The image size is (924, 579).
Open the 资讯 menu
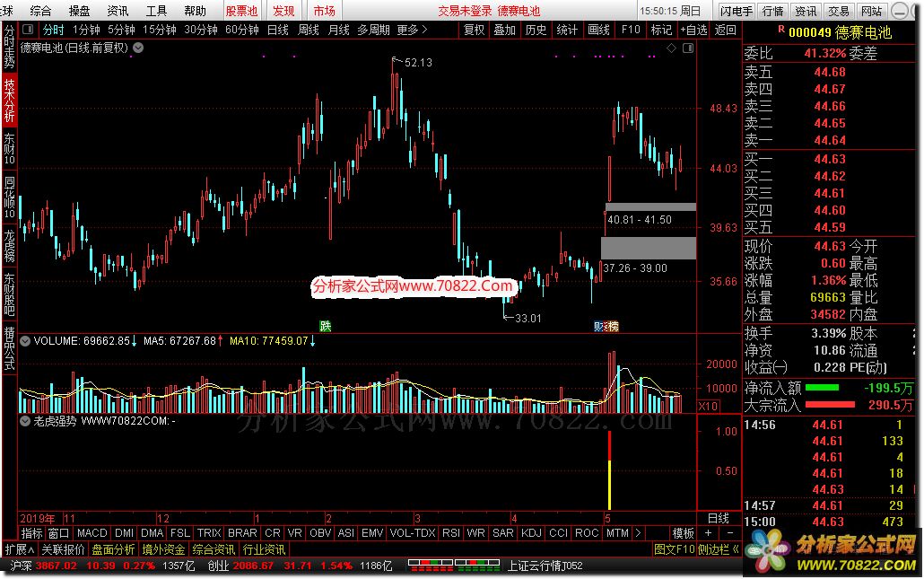pyautogui.click(x=118, y=11)
